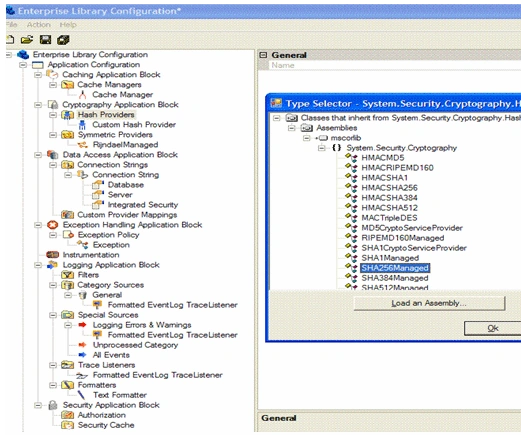Collapse the Exception Handling Application Block node
This screenshot has width=525, height=437.
(38, 225)
